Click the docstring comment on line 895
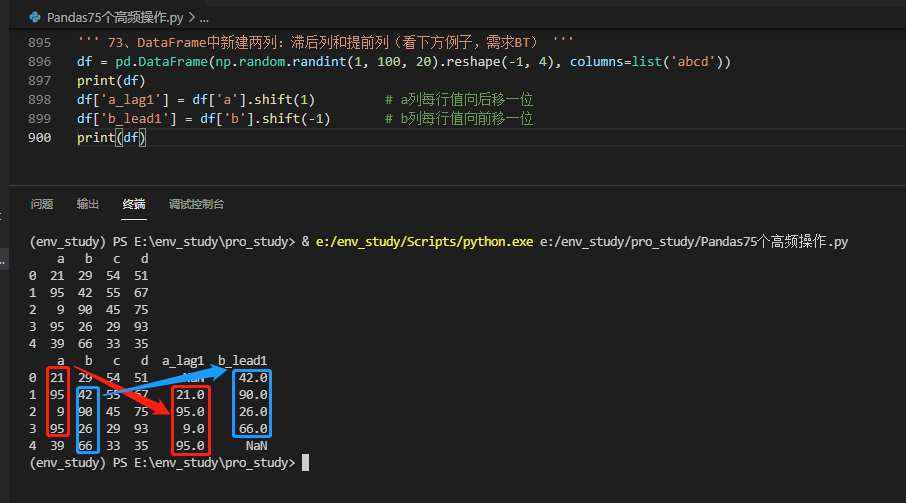This screenshot has height=503, width=906. click(325, 43)
